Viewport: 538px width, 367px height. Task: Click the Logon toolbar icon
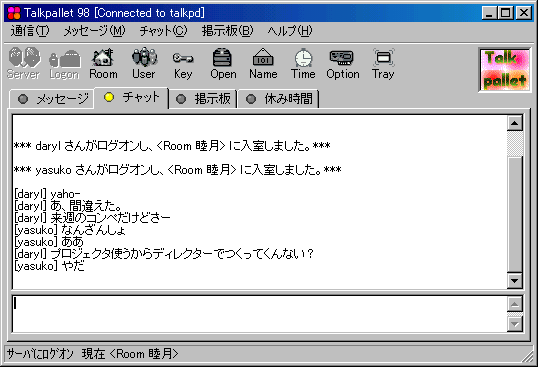(x=64, y=63)
